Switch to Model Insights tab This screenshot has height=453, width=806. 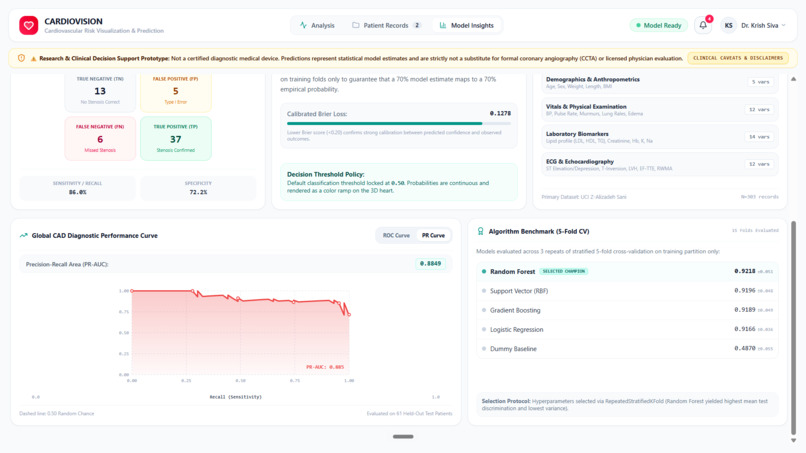pyautogui.click(x=466, y=25)
